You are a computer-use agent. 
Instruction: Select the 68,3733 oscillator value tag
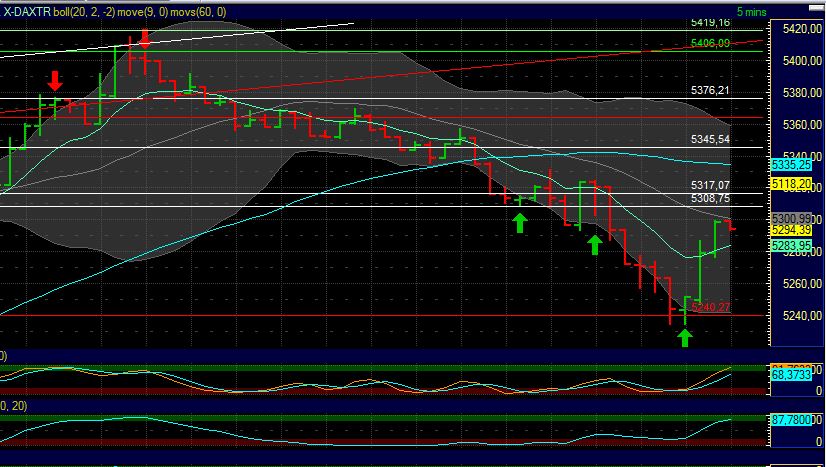[x=791, y=373]
